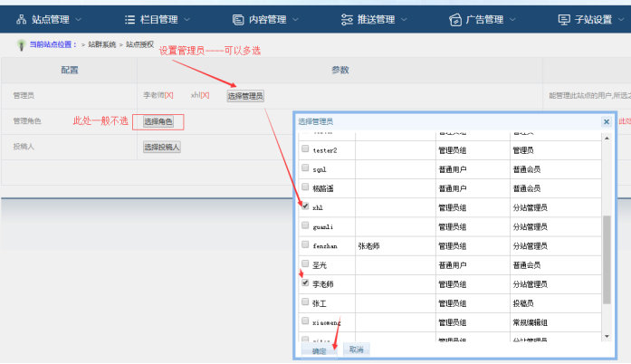Image resolution: width=631 pixels, height=364 pixels.
Task: Tick the fenzhan user checkbox
Action: pos(305,244)
